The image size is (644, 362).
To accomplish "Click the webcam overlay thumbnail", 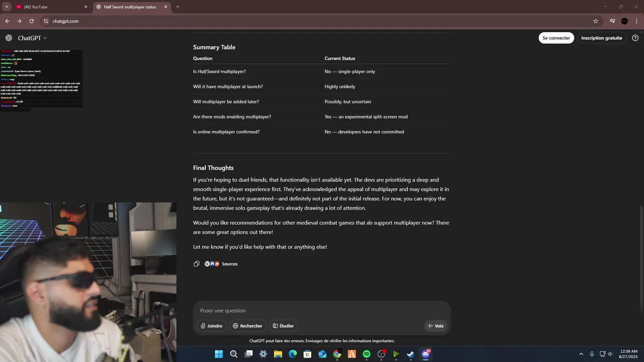I will 88,282.
